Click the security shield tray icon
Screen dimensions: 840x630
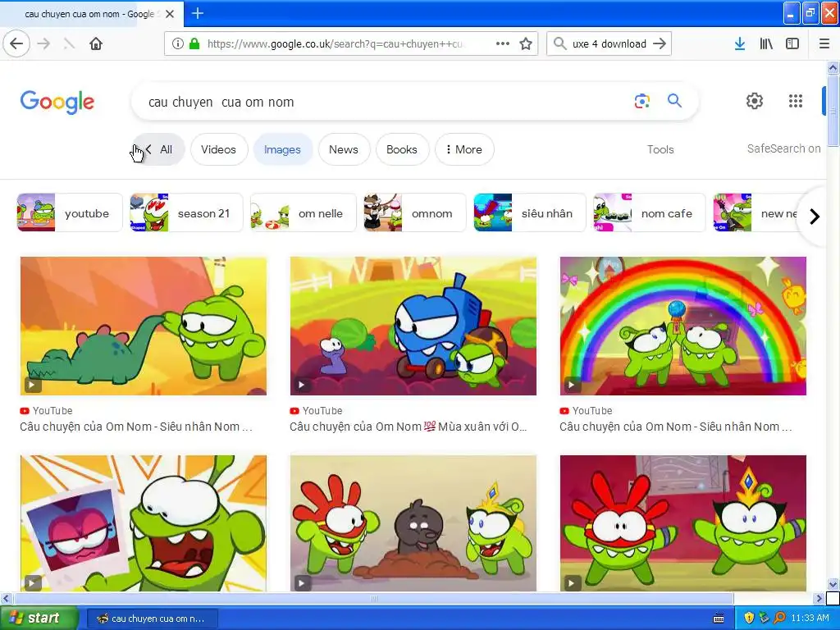point(749,618)
